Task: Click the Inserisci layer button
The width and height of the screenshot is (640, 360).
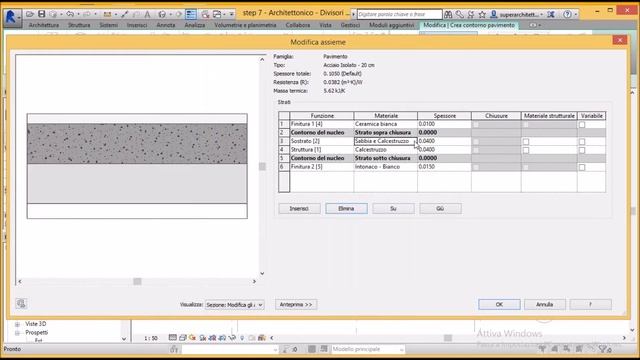Action: click(299, 209)
